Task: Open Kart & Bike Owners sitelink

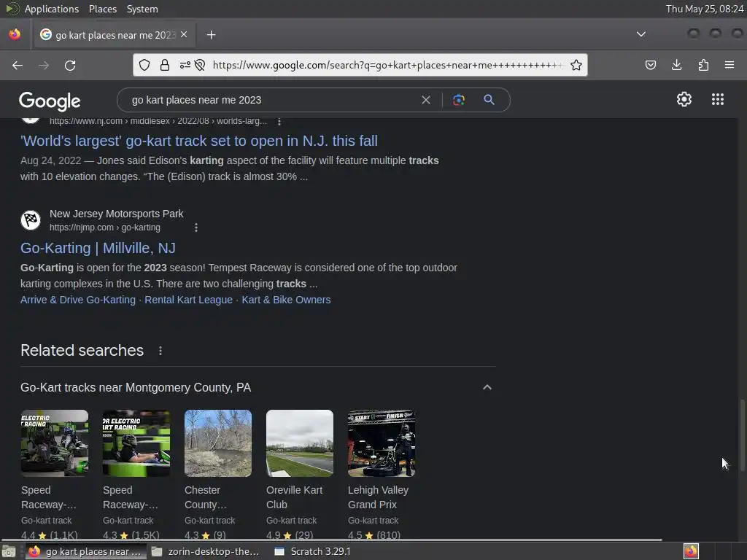Action: (286, 300)
